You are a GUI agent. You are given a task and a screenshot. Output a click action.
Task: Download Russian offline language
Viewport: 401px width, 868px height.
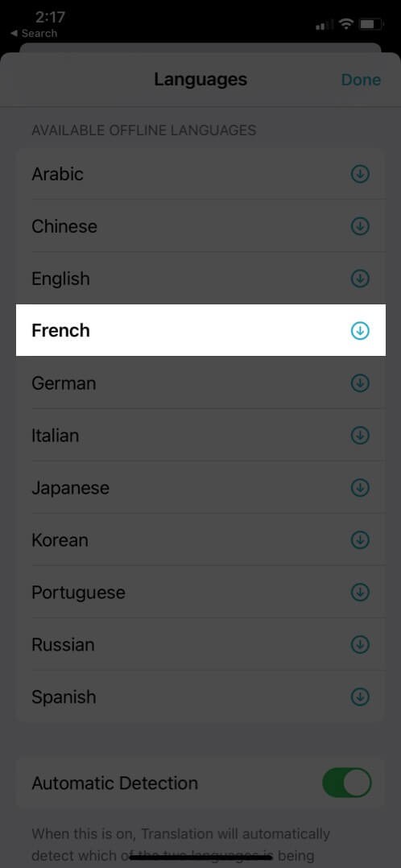pos(360,644)
